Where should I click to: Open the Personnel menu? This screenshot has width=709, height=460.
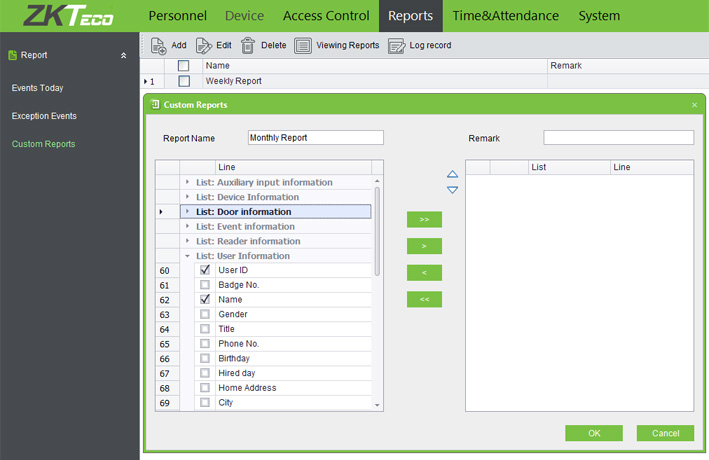pos(177,16)
